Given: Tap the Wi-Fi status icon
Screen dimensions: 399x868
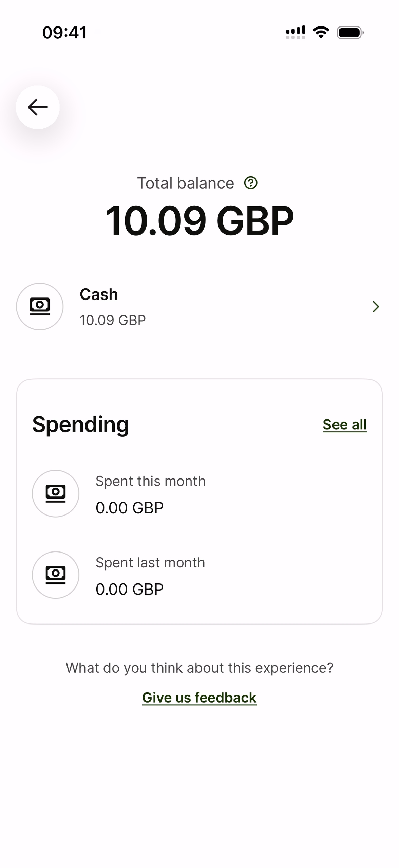Looking at the screenshot, I should [321, 33].
